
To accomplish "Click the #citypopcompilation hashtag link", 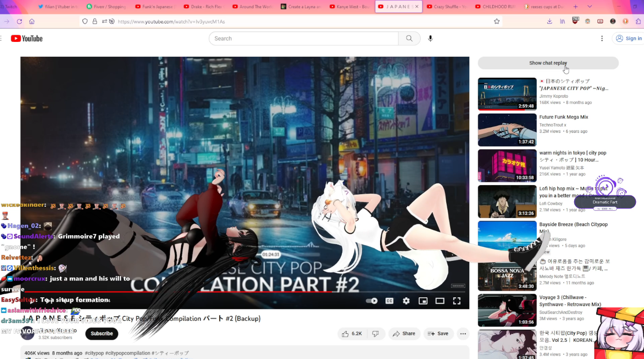I will click(x=128, y=353).
